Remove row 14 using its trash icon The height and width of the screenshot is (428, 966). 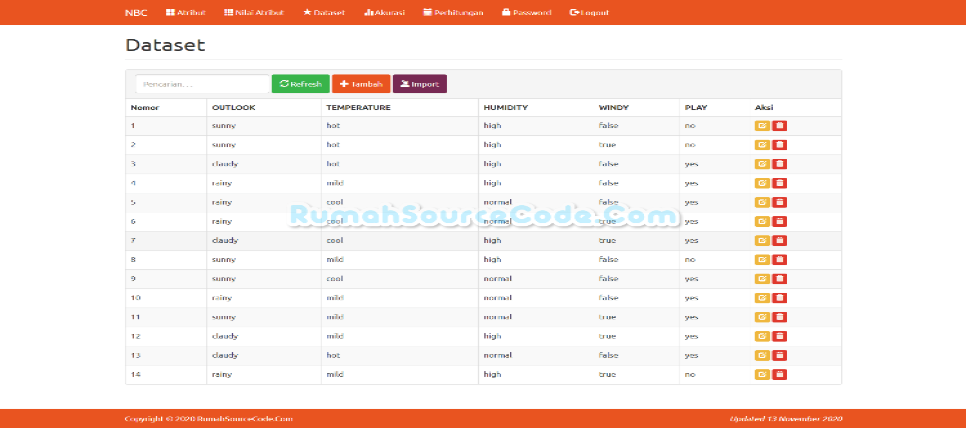tap(780, 375)
